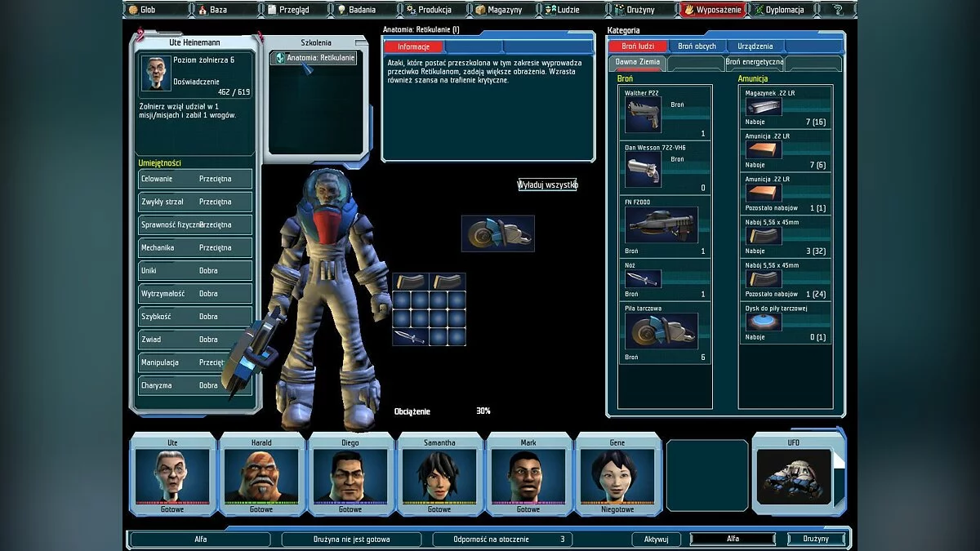Click first magazine in backpack grid
The height and width of the screenshot is (551, 980).
[411, 282]
